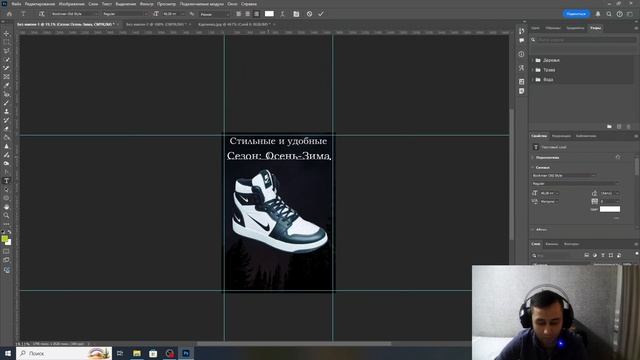Click the Home icon in options bar
Screen dimensions: 640x360
pos(9,14)
